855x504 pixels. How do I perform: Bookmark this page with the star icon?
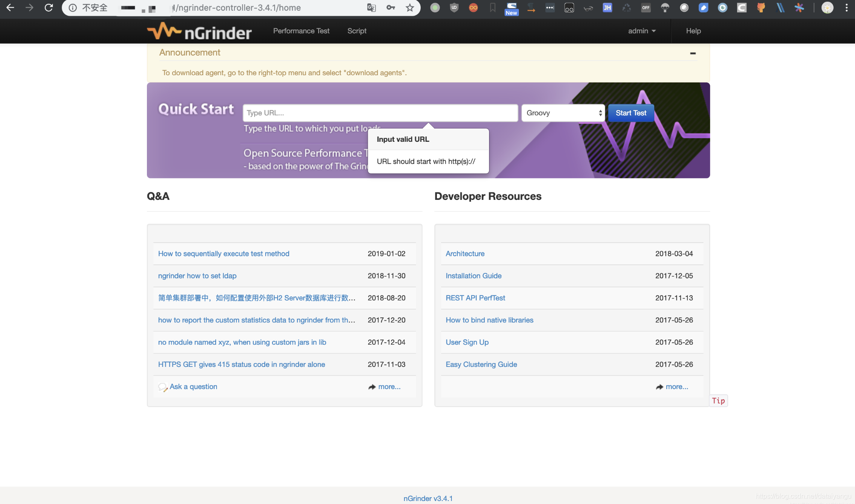tap(410, 8)
